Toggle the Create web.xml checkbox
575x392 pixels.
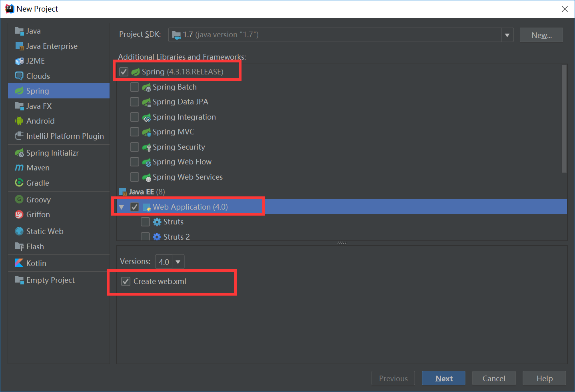[x=126, y=282]
